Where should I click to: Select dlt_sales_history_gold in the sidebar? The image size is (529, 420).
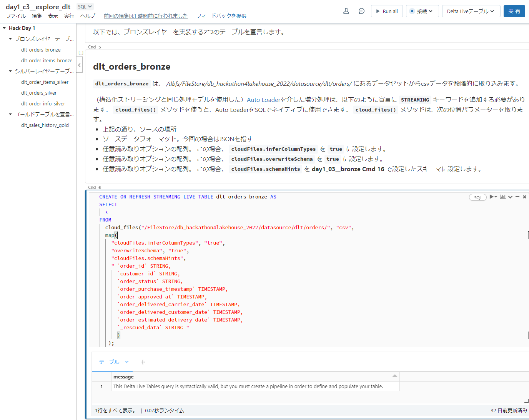point(45,125)
